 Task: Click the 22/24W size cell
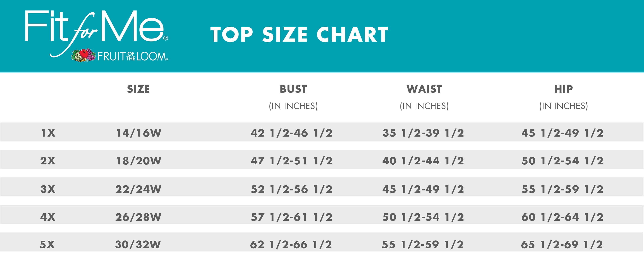click(x=138, y=189)
